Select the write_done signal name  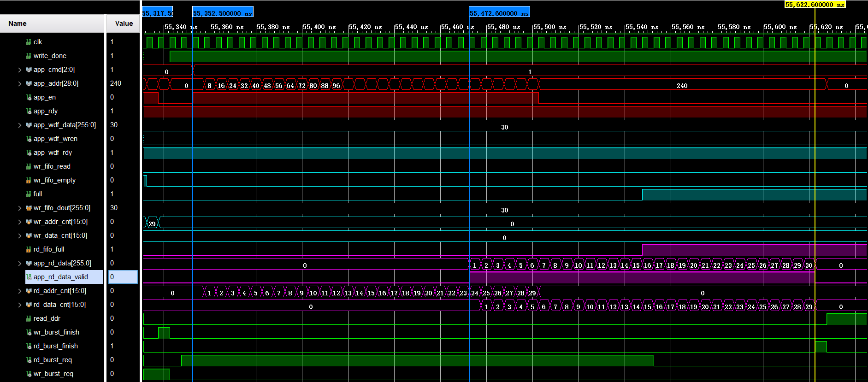point(50,56)
